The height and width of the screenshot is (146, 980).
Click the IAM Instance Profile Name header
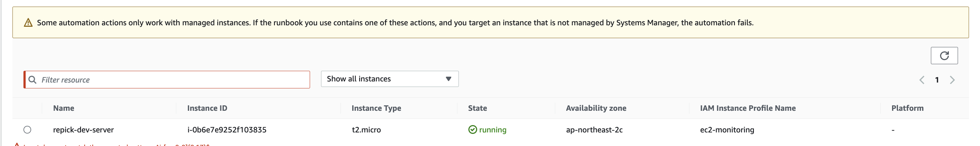(x=748, y=108)
